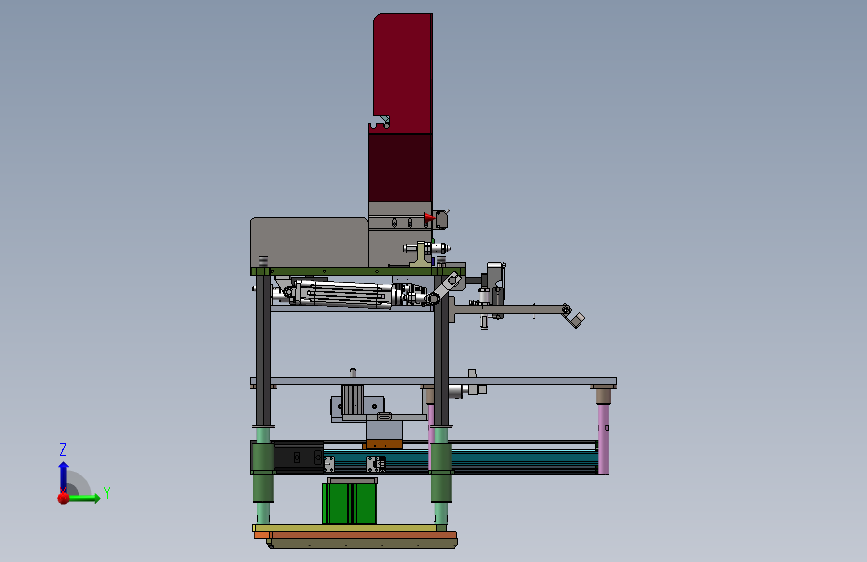Select the dark maroon column section below red cover
867x562 pixels.
400,168
